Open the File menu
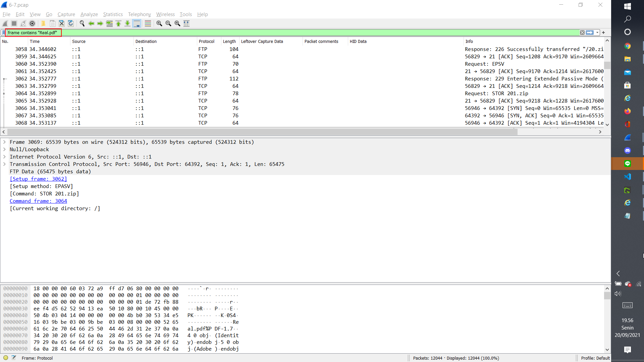 (x=6, y=14)
